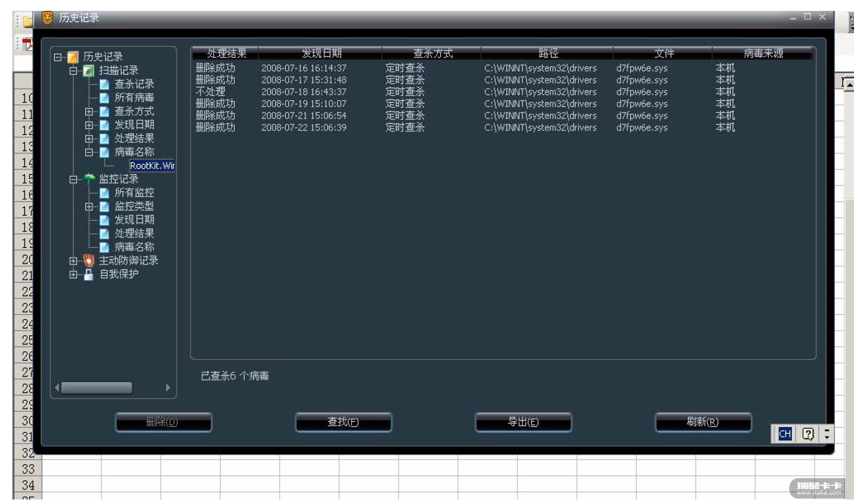Click the document icon beside 查杀记录
Image resolution: width=854 pixels, height=504 pixels.
pos(104,84)
